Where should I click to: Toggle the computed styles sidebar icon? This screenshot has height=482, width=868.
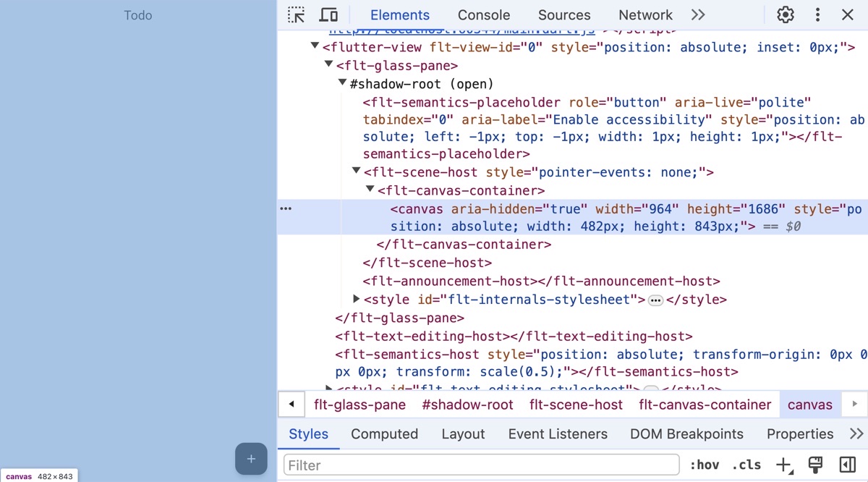pos(848,465)
